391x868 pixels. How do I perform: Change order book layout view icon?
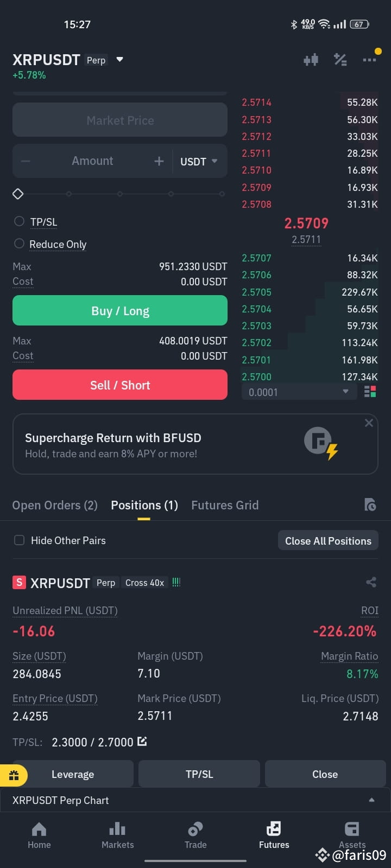[370, 392]
